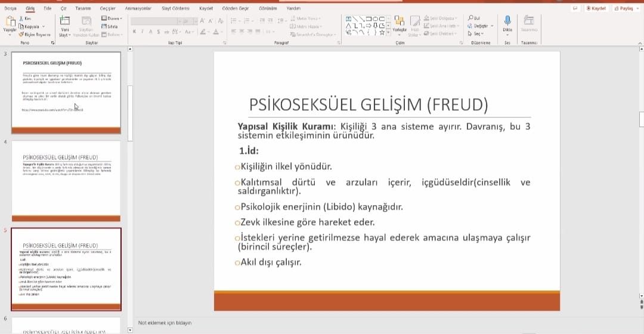Image resolution: width=644 pixels, height=334 pixels.
Task: Select Biçim Boyacısı format painter
Action: click(x=34, y=35)
